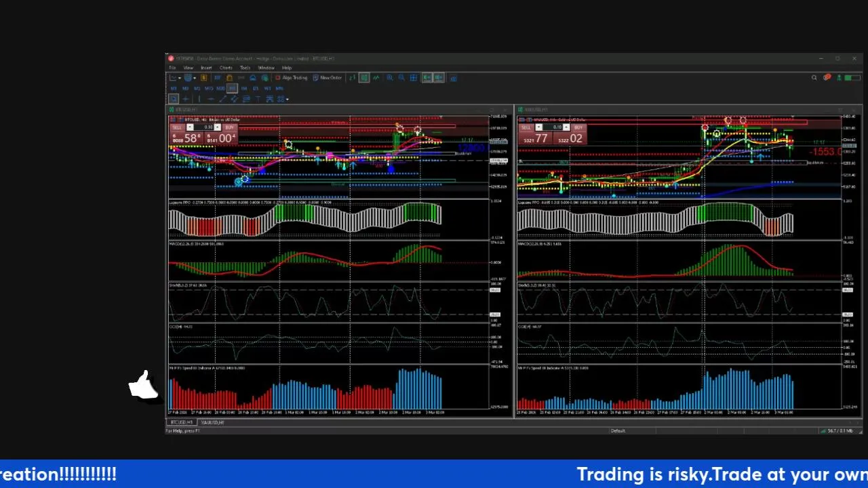The height and width of the screenshot is (488, 868).
Task: Click SELL on the XAUUSD chart
Action: coord(526,127)
